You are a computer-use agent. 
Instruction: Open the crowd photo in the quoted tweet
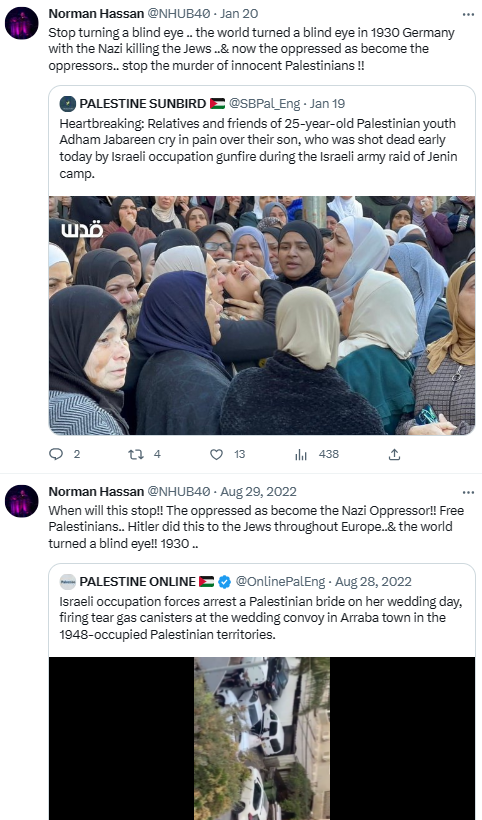click(262, 315)
